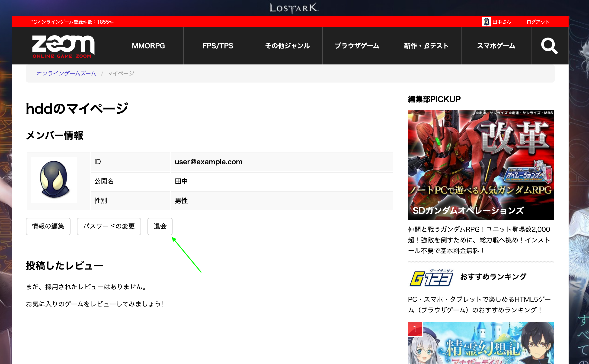This screenshot has width=589, height=364.
Task: Open the その他ジャンル menu
Action: [x=288, y=46]
